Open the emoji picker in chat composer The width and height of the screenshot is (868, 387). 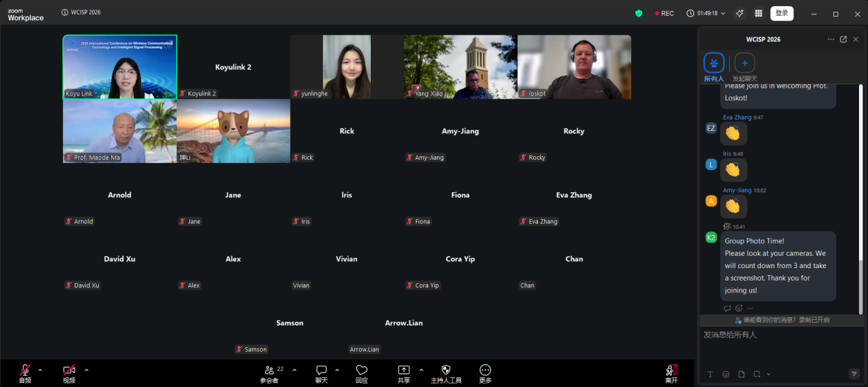(726, 374)
